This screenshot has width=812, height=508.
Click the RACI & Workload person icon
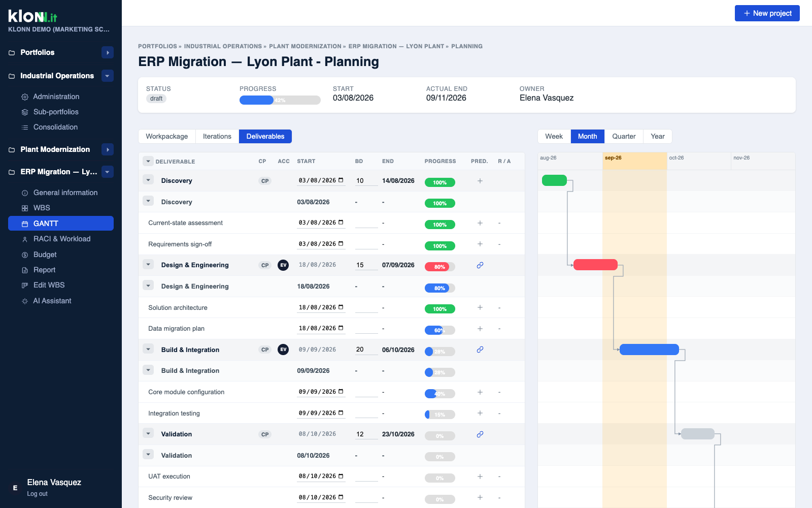coord(24,239)
